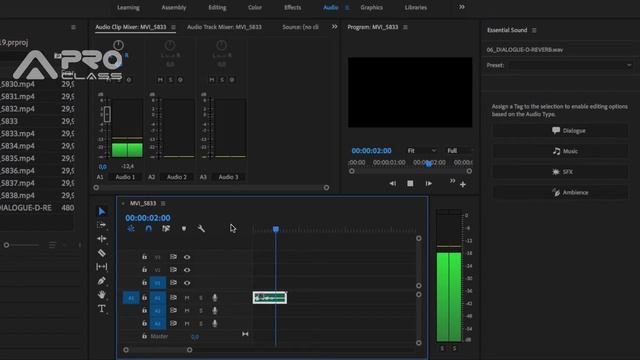Tag selection as Music
Viewport: 640px width, 360px height.
pos(560,151)
